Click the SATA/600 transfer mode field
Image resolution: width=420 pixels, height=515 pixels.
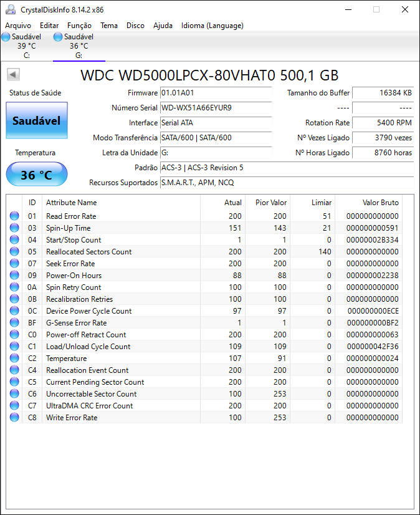pos(216,138)
